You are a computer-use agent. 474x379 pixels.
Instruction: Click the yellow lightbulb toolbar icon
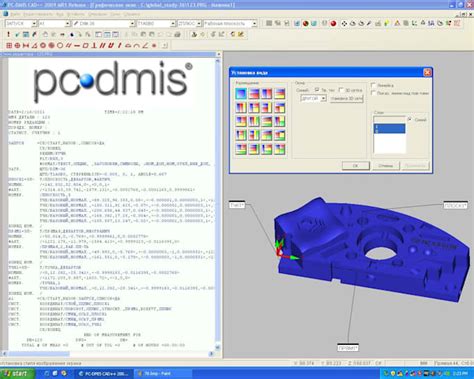tap(386, 23)
